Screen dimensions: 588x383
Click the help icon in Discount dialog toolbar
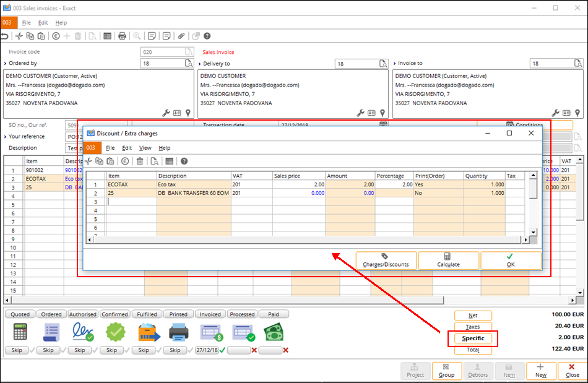pyautogui.click(x=184, y=161)
